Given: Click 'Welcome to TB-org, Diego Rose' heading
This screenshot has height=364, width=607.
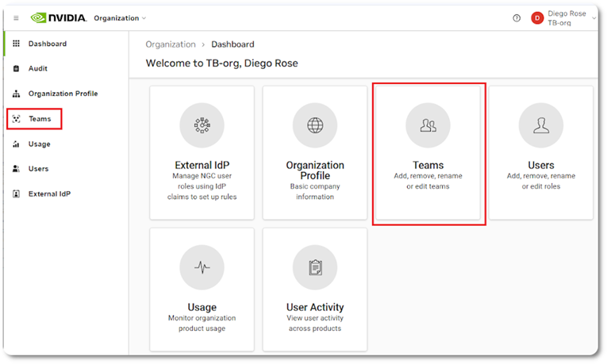Looking at the screenshot, I should [x=222, y=63].
